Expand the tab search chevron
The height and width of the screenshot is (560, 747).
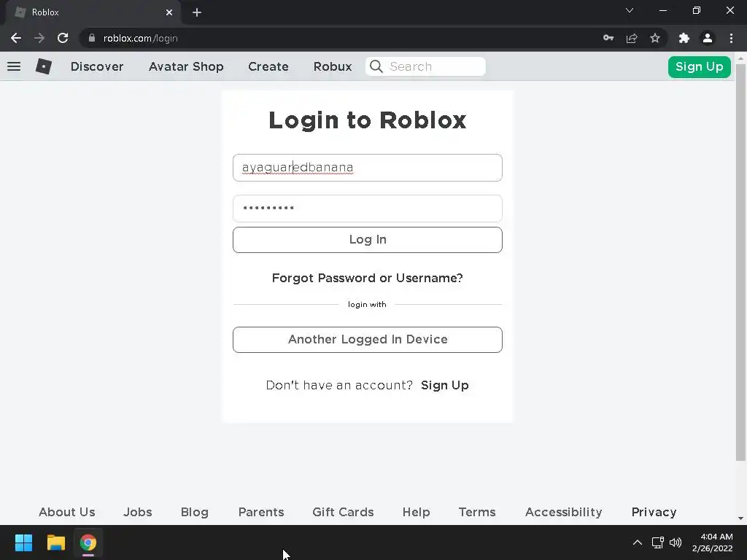(630, 10)
